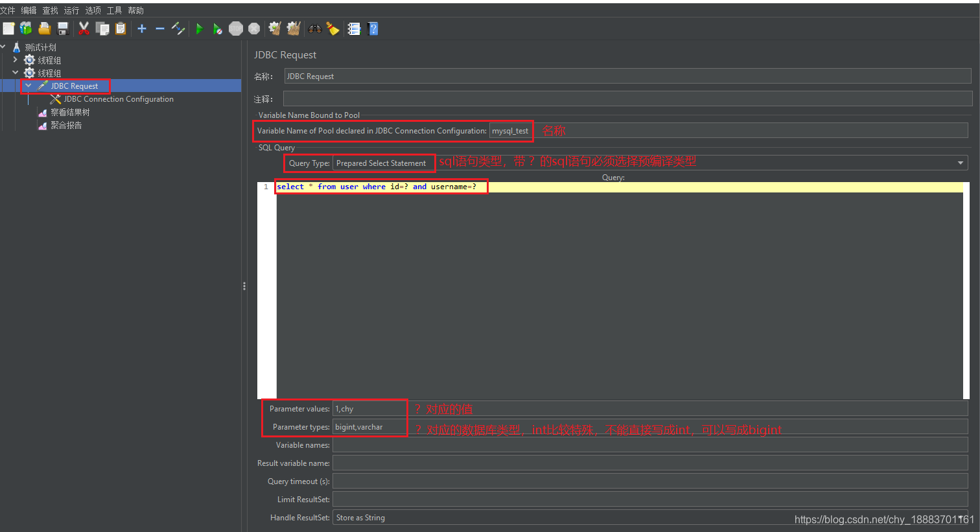Open the Query Type dropdown arrow
The image size is (980, 532).
961,163
